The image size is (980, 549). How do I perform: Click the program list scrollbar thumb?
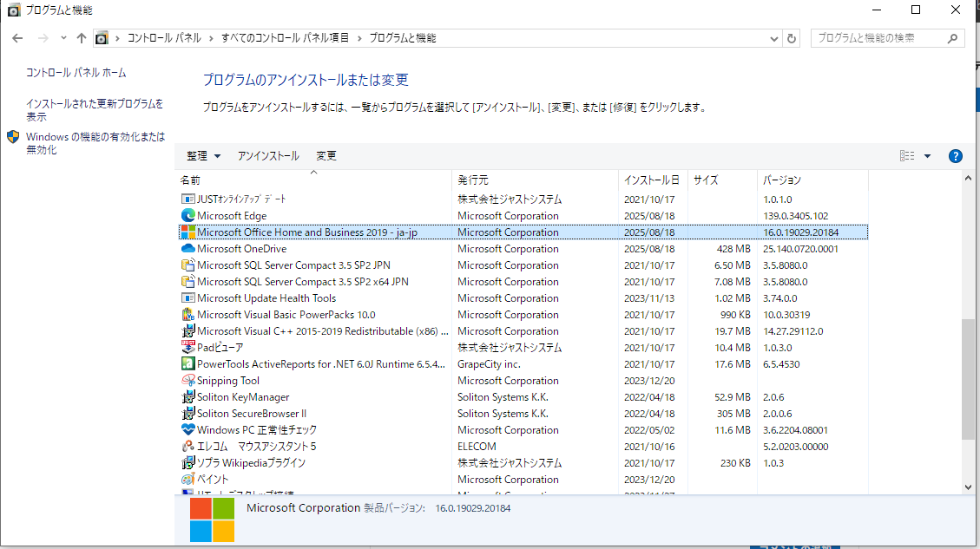[x=968, y=379]
